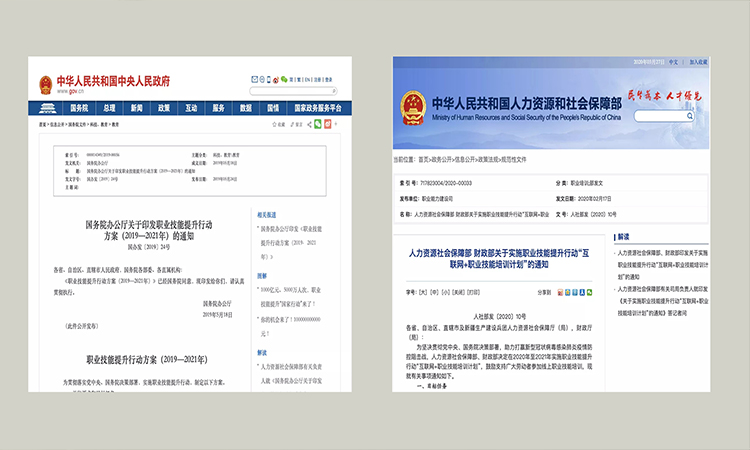Viewport: 750px width, 450px height.
Task: Set font size to 中 on MOHRSS article
Action: click(434, 292)
